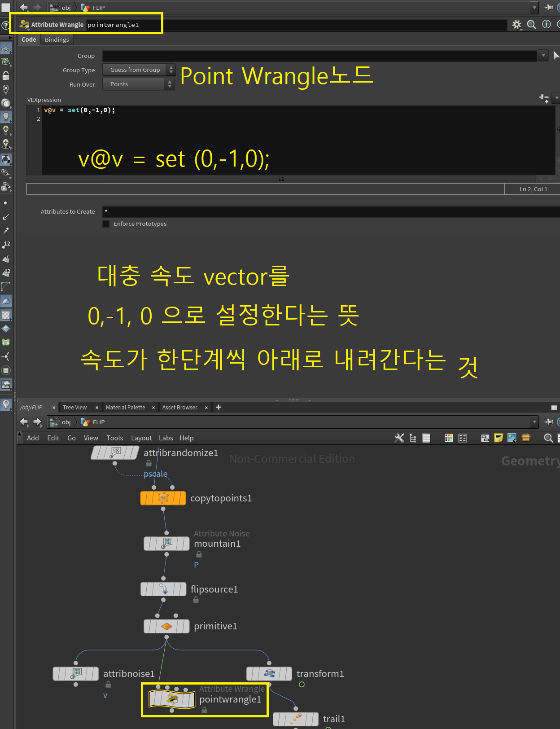Open the VEXpression expand editor icon
This screenshot has height=729, width=560.
pyautogui.click(x=544, y=98)
